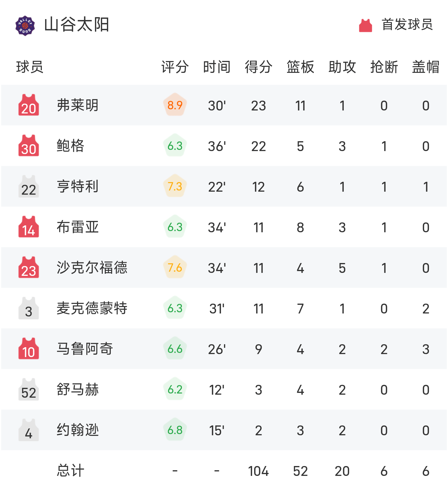Click jersey number 30 icon for 鲍格
Viewport: 448px width, 492px height.
pyautogui.click(x=29, y=146)
